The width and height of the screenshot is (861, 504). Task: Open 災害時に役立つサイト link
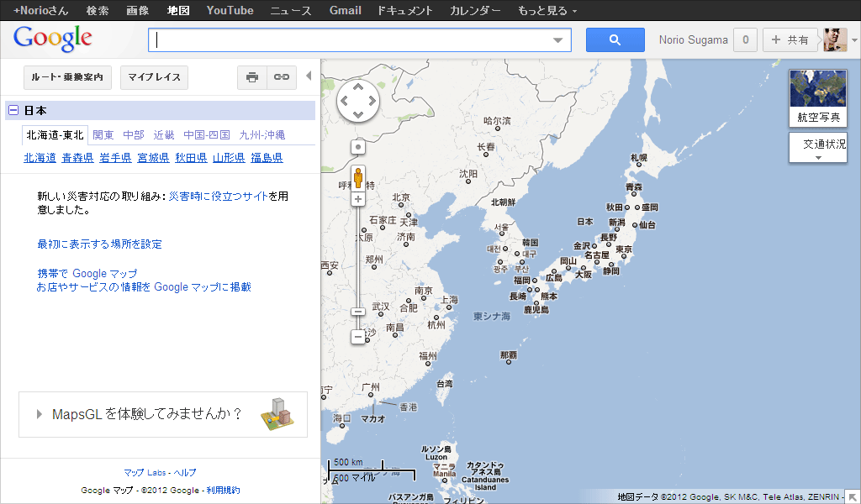(x=218, y=196)
